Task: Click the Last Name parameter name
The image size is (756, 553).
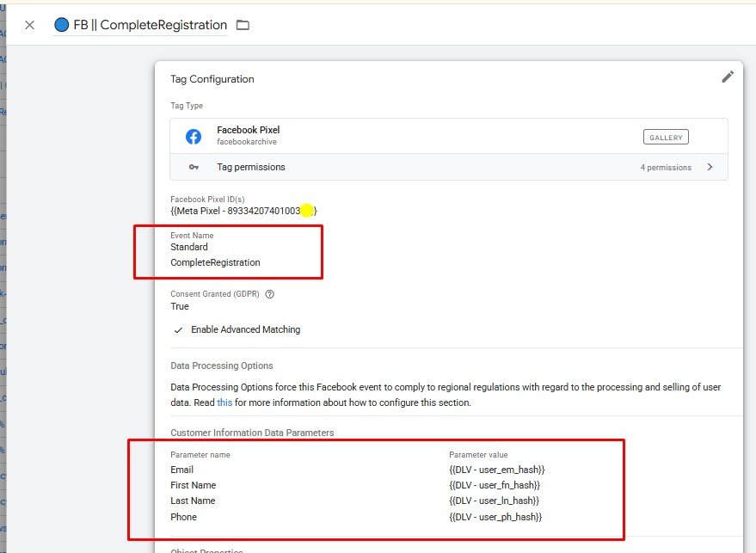Action: point(193,501)
